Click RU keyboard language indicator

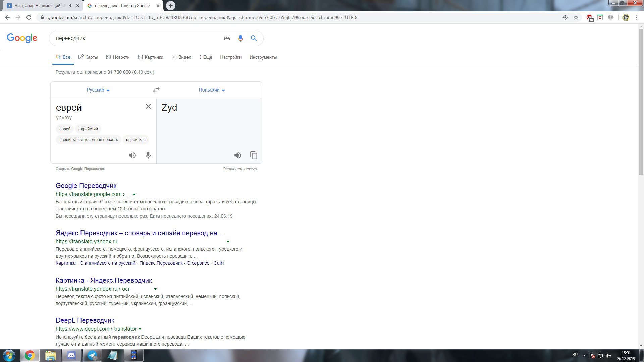(575, 355)
